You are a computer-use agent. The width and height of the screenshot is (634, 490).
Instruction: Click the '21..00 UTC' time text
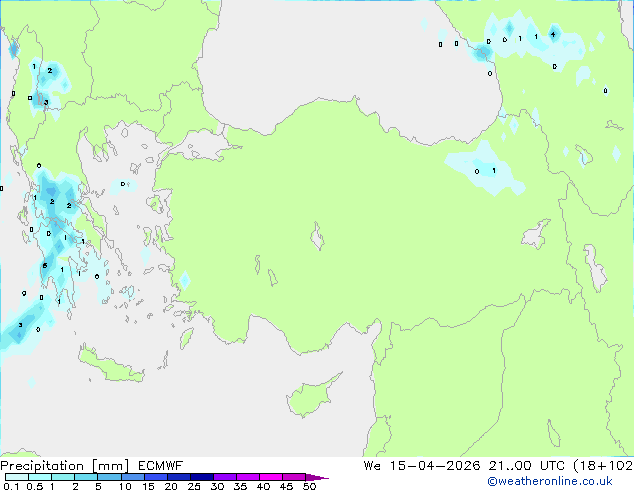point(526,466)
